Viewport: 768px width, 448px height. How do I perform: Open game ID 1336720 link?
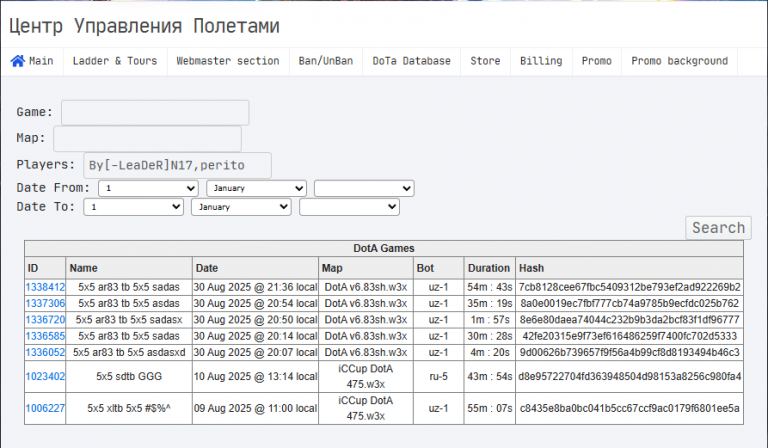[x=45, y=320]
